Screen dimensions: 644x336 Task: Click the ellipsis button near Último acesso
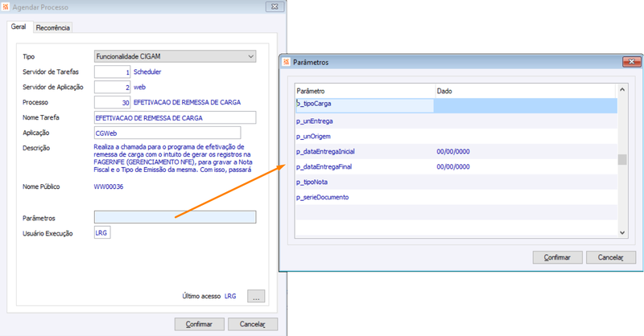click(256, 296)
